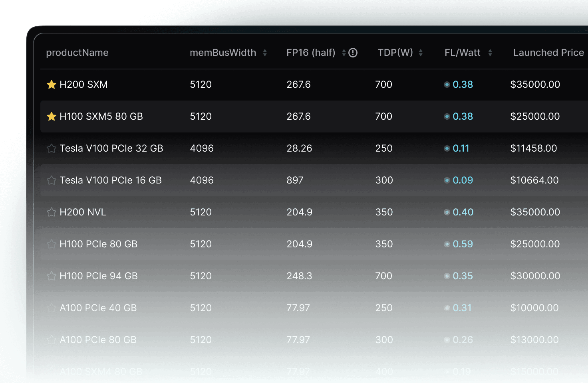Screen dimensions: 588x383
Task: Select the H100 PCIe 80 GB name
Action: (98, 244)
